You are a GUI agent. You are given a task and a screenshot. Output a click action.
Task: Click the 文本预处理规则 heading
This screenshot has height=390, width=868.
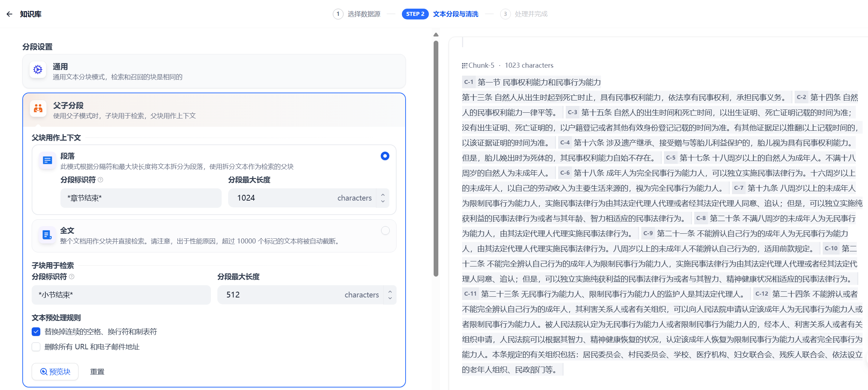coord(56,318)
